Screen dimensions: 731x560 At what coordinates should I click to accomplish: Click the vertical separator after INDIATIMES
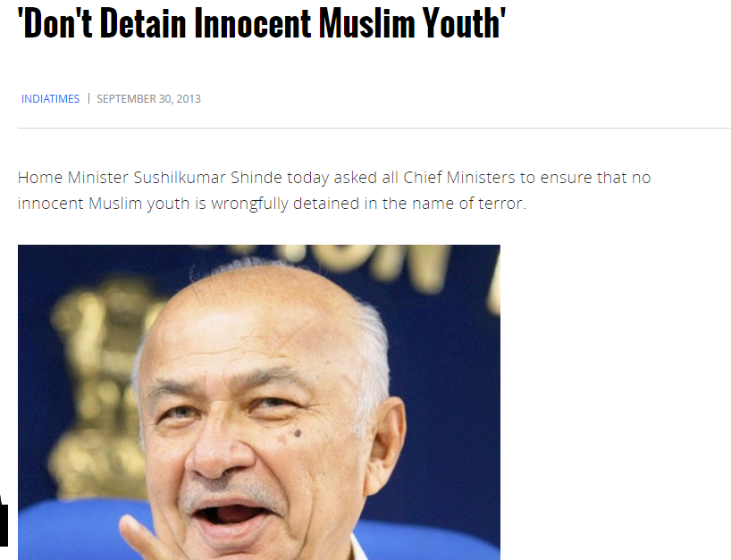[x=88, y=98]
